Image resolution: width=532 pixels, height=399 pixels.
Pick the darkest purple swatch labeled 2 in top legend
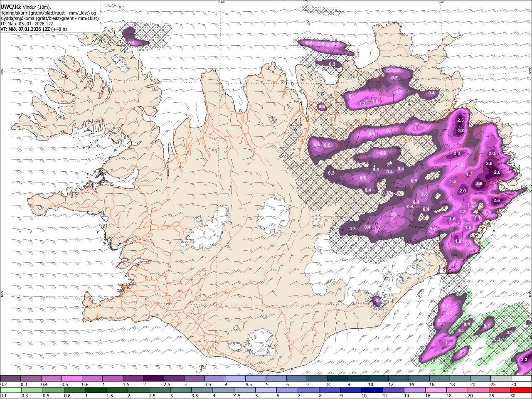153,379
